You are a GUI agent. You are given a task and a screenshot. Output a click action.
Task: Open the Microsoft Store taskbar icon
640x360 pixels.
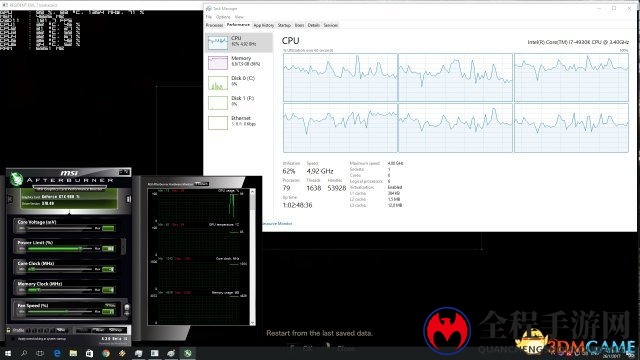(89, 353)
